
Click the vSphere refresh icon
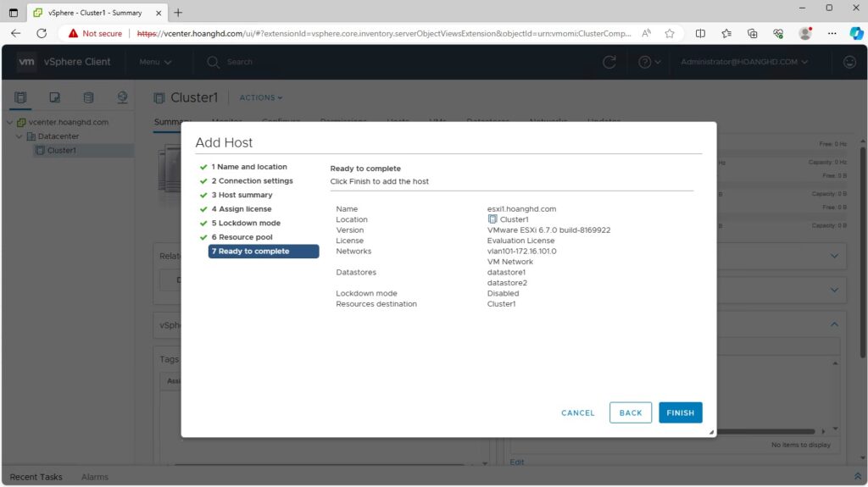pos(609,62)
